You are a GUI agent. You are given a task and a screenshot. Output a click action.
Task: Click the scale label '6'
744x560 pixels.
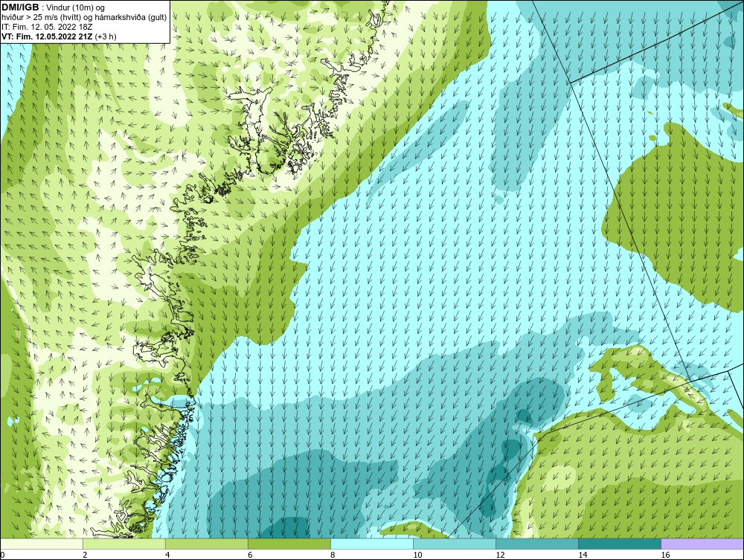250,555
